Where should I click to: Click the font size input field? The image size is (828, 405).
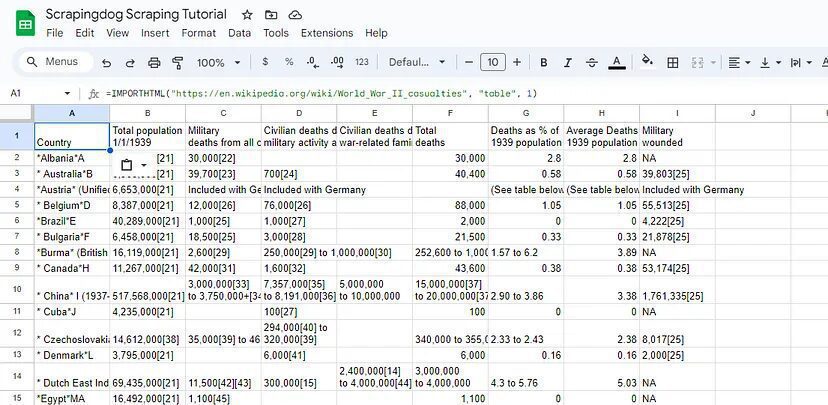493,63
